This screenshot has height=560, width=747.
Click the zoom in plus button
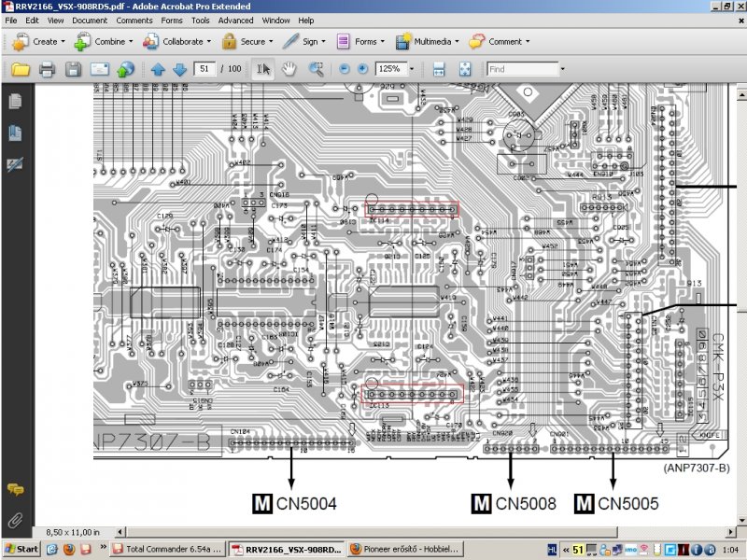pos(362,69)
